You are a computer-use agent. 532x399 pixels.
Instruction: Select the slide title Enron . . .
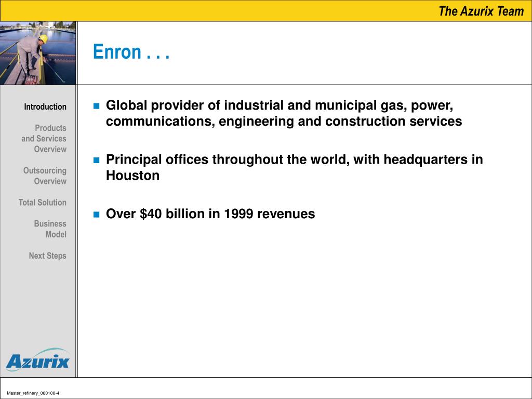(131, 52)
